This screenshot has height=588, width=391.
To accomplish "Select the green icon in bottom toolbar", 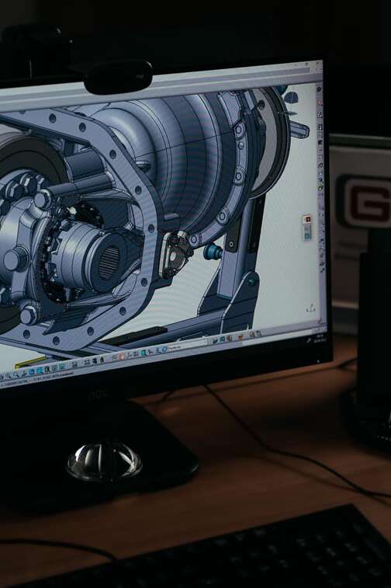I will tap(143, 353).
